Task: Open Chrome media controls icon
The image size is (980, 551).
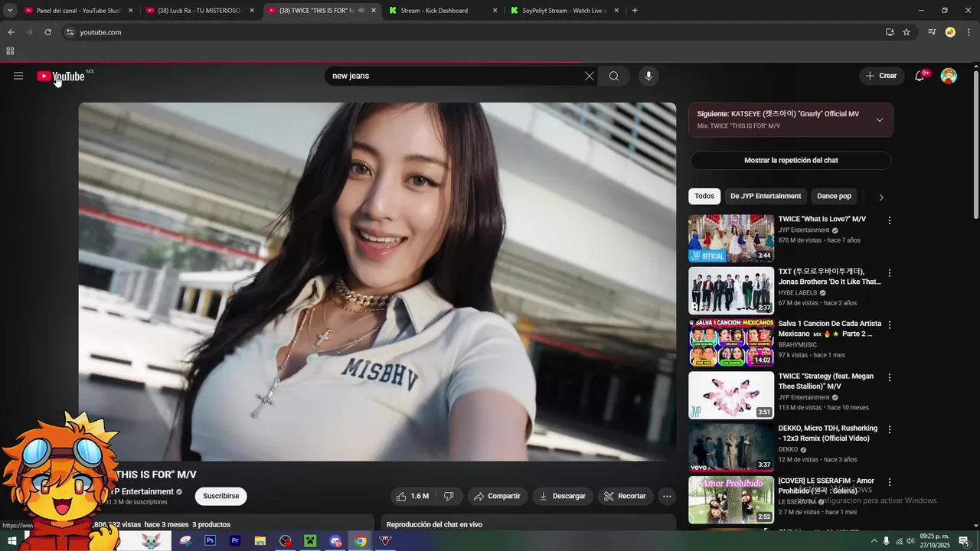Action: click(x=932, y=32)
